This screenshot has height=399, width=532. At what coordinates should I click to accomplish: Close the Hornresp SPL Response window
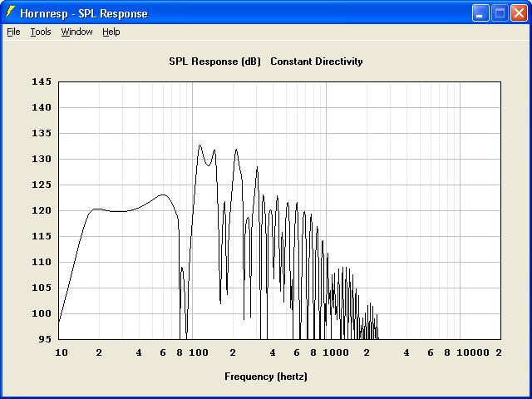pos(519,13)
